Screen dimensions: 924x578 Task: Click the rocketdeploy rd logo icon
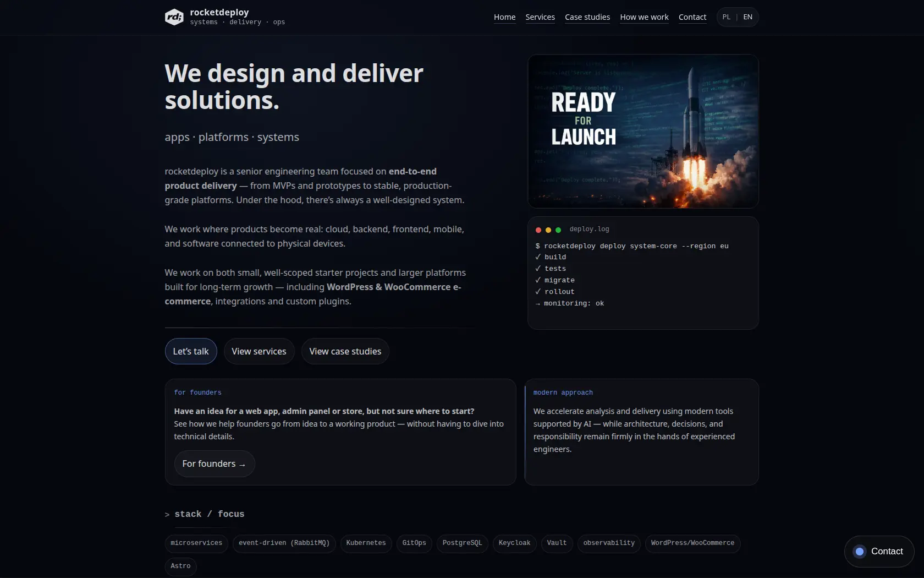(x=174, y=17)
